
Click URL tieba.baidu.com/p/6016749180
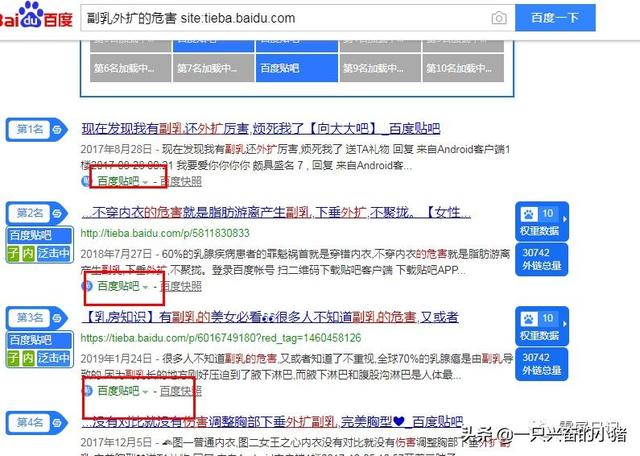221,338
